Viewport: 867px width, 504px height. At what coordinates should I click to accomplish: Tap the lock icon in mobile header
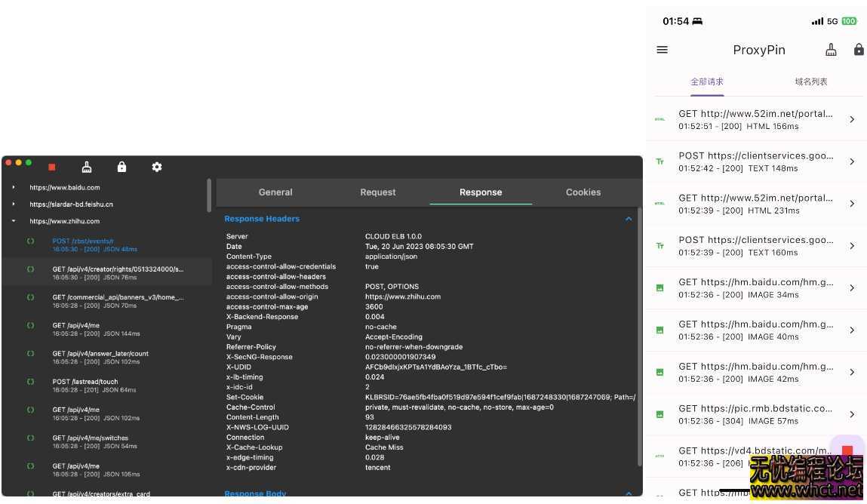[x=858, y=50]
